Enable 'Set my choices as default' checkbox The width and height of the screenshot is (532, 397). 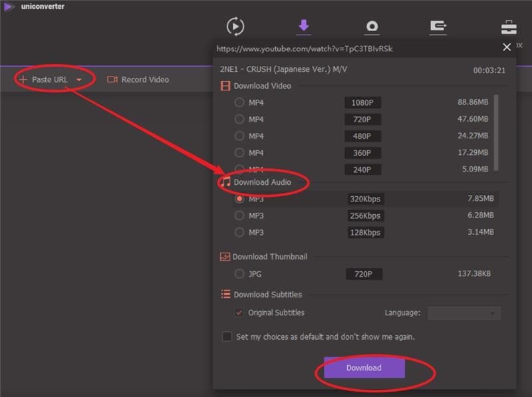227,336
